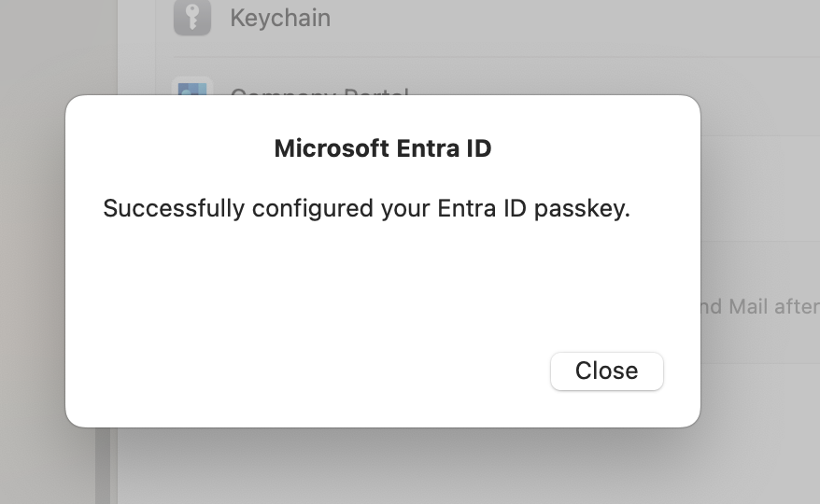
Task: Click the separator line beneath the Keychain row
Action: [x=496, y=57]
